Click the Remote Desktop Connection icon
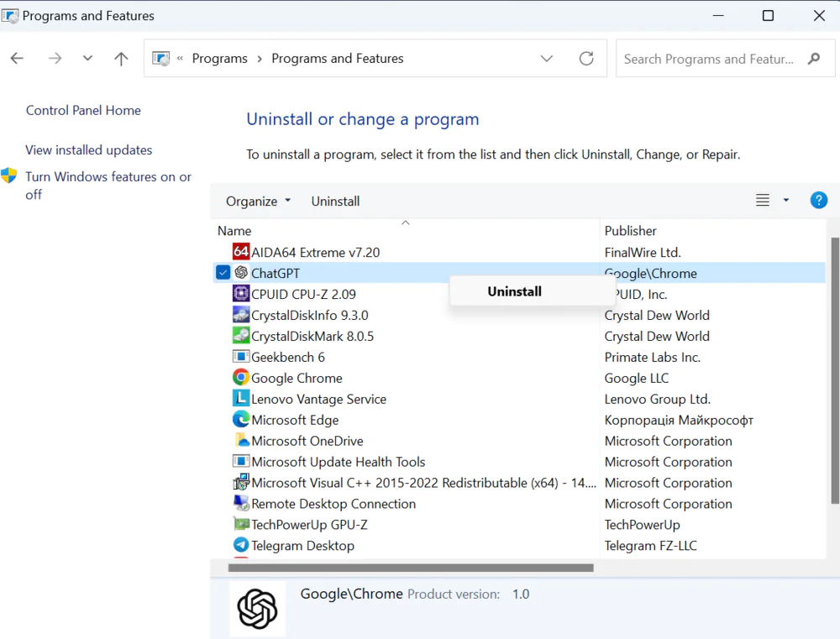Viewport: 840px width, 639px height. click(241, 502)
